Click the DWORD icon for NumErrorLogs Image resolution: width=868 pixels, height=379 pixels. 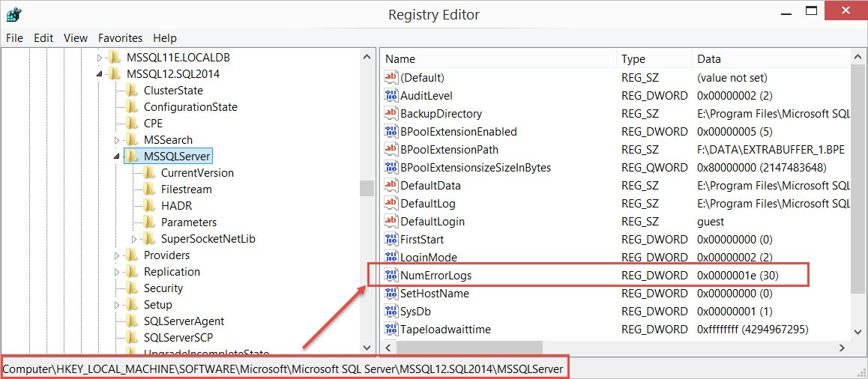click(391, 275)
